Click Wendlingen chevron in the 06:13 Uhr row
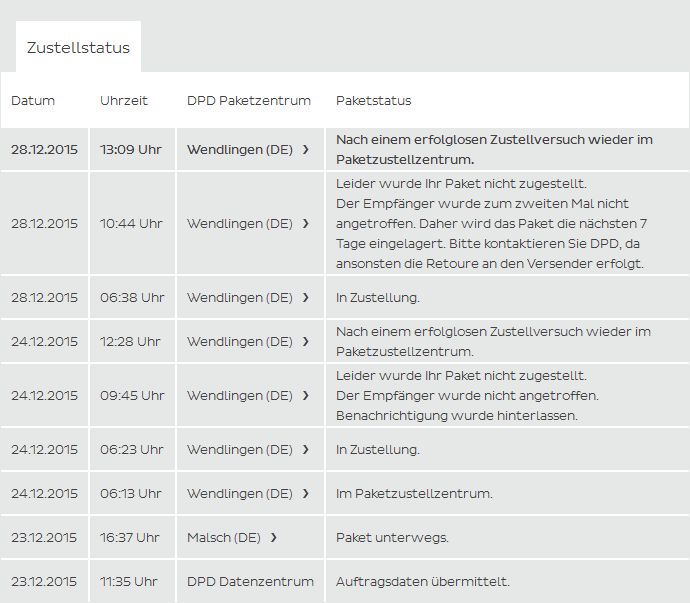Image resolution: width=690 pixels, height=603 pixels. [x=306, y=494]
